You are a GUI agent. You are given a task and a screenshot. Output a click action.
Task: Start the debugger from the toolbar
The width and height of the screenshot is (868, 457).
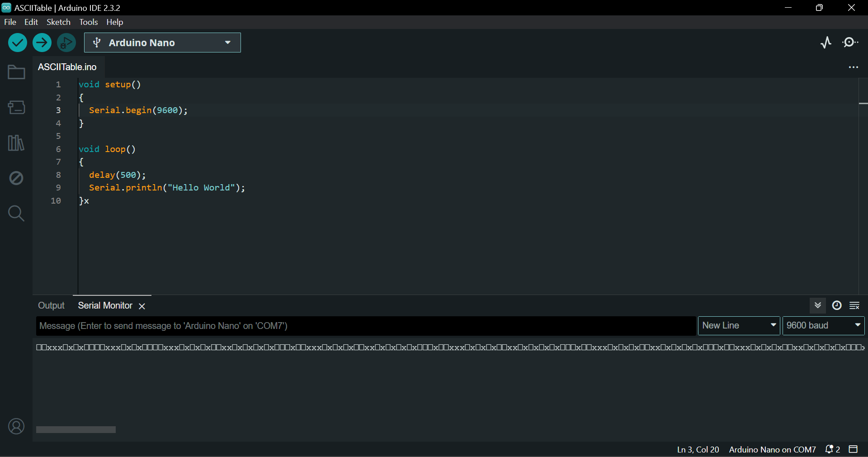point(66,43)
